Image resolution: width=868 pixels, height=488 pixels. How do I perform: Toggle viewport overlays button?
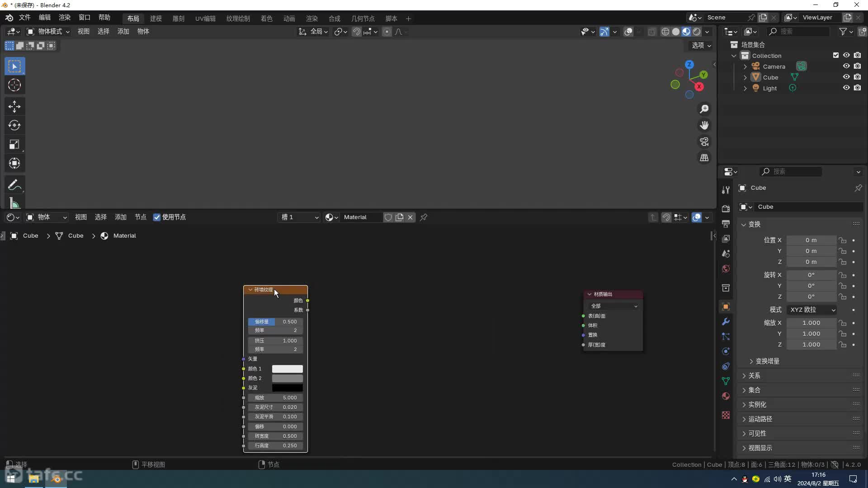[628, 32]
